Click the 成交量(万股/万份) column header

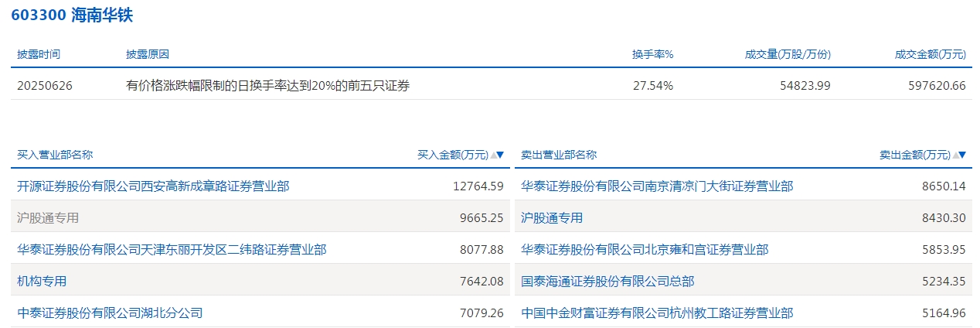(x=788, y=54)
